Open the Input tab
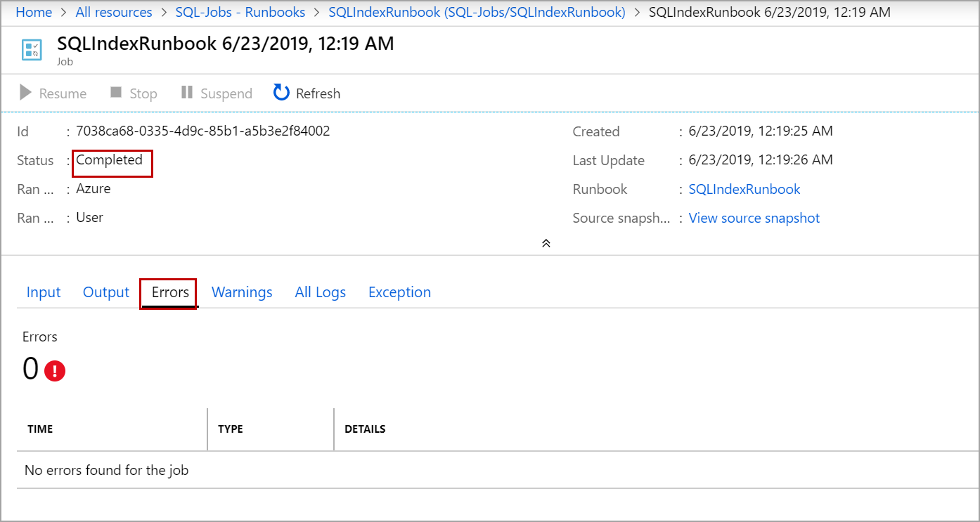Image resolution: width=980 pixels, height=522 pixels. pyautogui.click(x=44, y=292)
